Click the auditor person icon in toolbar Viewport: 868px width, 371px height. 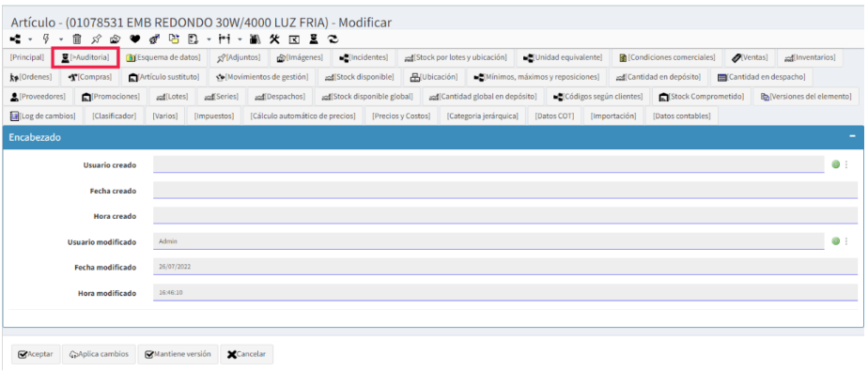314,39
